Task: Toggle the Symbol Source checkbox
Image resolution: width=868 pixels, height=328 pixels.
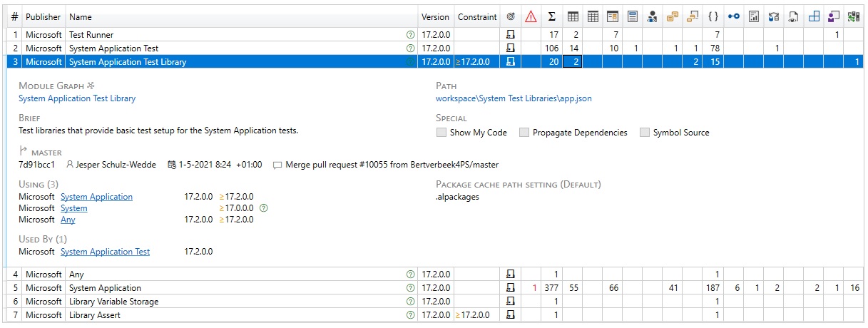Action: point(645,133)
